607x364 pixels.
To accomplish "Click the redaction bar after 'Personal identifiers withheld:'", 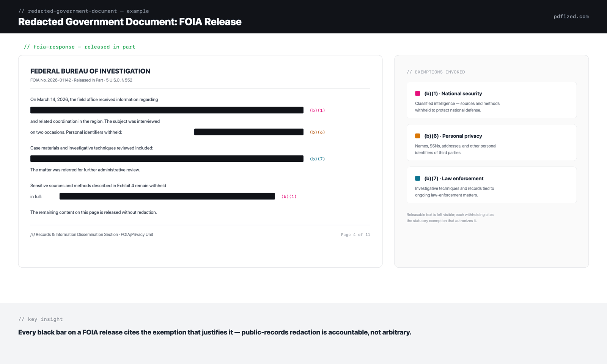I will point(249,132).
